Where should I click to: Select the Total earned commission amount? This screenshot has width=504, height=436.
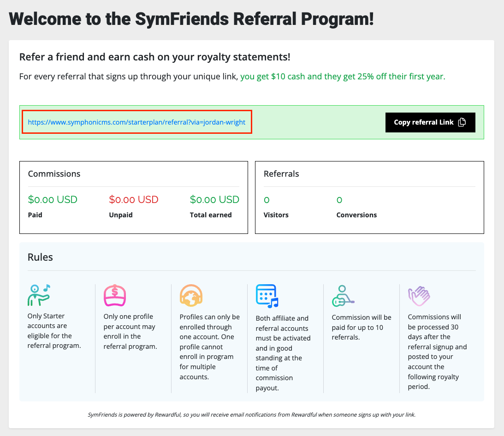click(215, 199)
